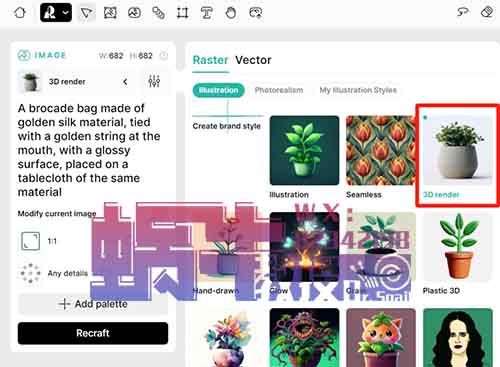This screenshot has height=367, width=500.
Task: Switch to the Vector tab
Action: point(253,60)
